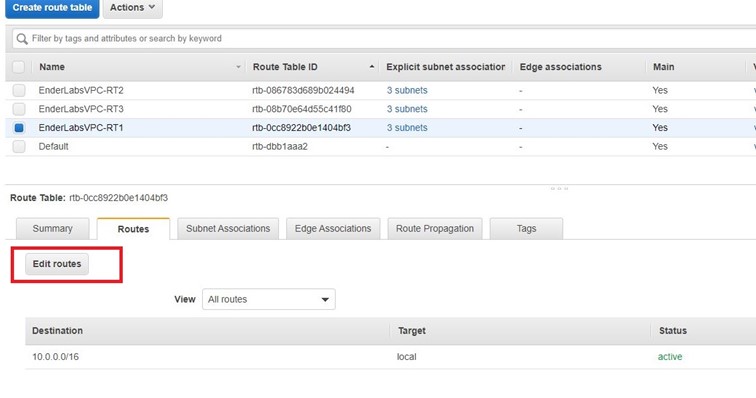Click the pane resize handle dots
The height and width of the screenshot is (398, 756).
coord(559,189)
